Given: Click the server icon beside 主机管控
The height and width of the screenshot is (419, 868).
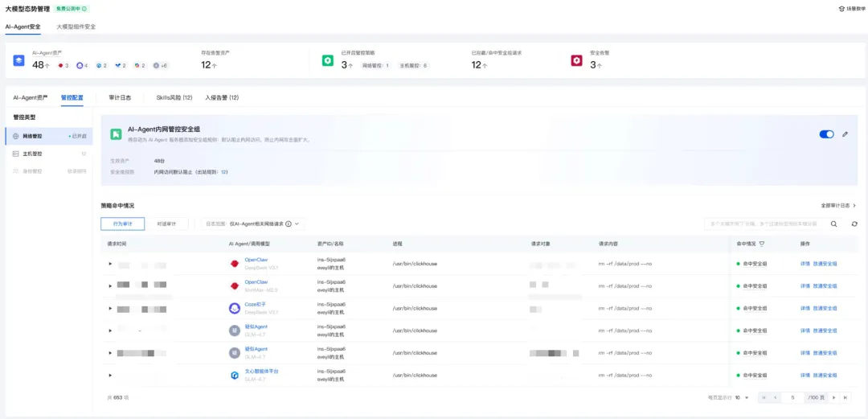Looking at the screenshot, I should click(15, 154).
